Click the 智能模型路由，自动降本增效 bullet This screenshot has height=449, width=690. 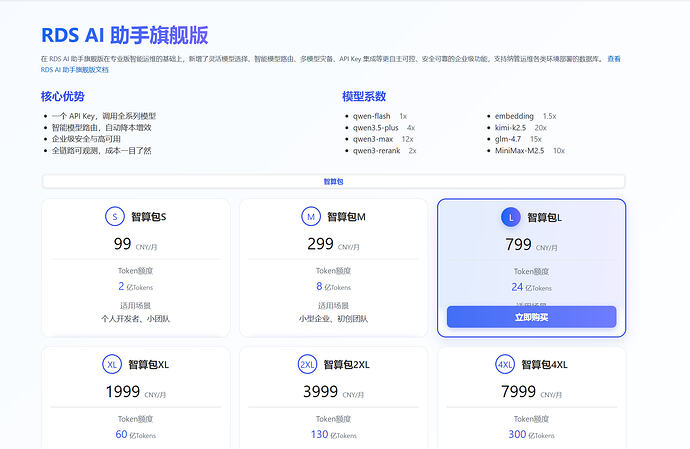[102, 128]
